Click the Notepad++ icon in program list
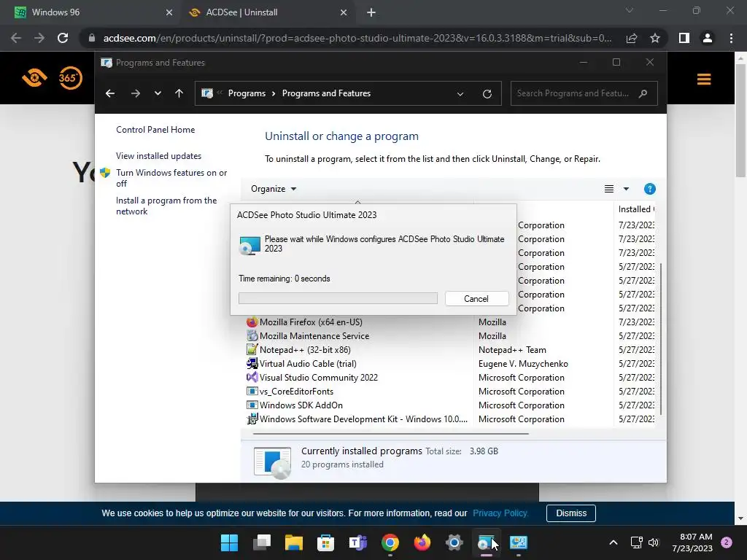The image size is (747, 560). [252, 350]
